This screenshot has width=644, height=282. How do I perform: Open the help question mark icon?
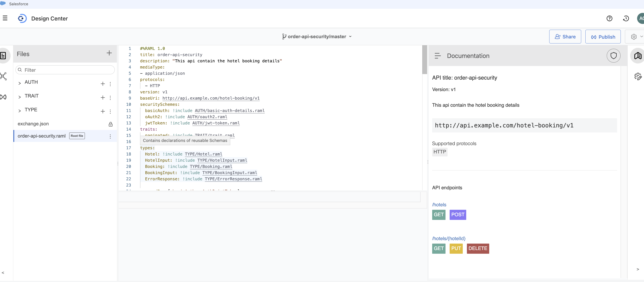point(609,18)
